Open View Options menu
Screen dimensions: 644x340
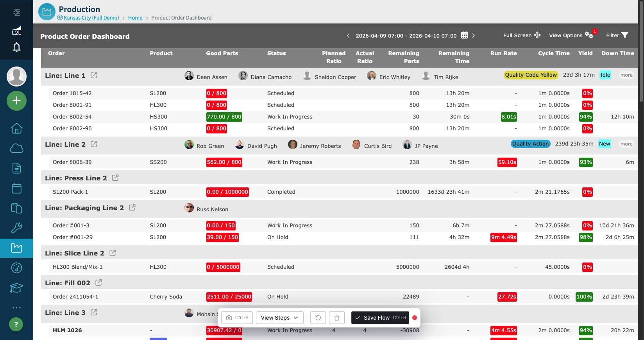[571, 35]
